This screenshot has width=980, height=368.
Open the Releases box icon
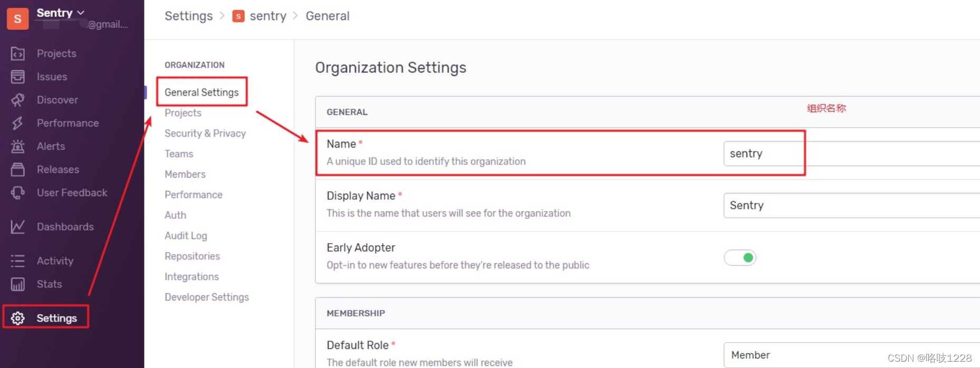[18, 169]
